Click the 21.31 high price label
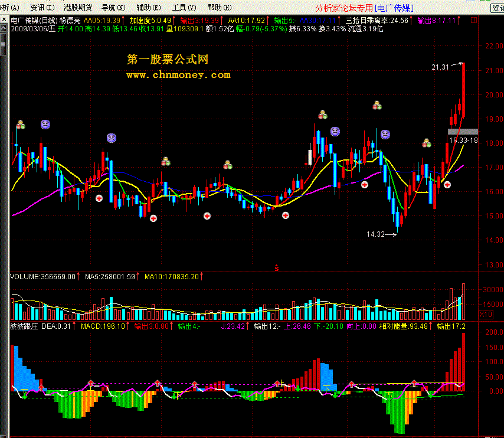Viewport: 504px width, 438px height. tap(440, 67)
